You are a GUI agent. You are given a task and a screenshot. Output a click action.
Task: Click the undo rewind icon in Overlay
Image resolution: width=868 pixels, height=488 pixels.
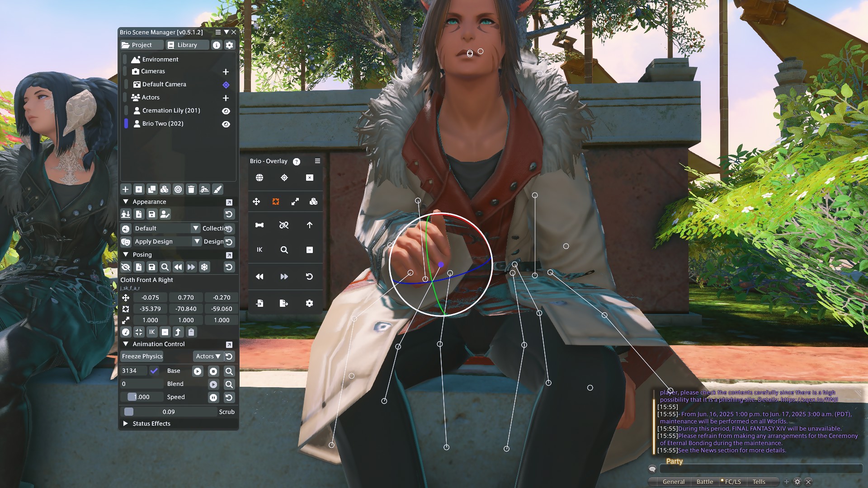259,277
